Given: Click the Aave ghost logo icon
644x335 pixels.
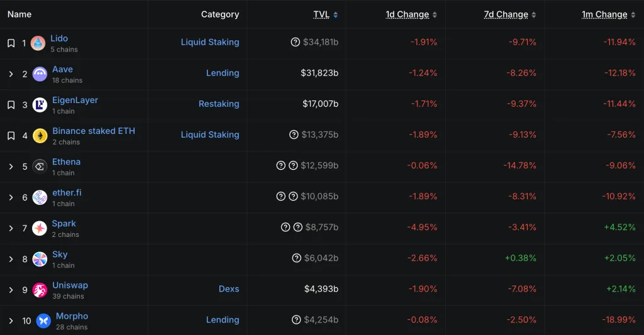Looking at the screenshot, I should [40, 74].
